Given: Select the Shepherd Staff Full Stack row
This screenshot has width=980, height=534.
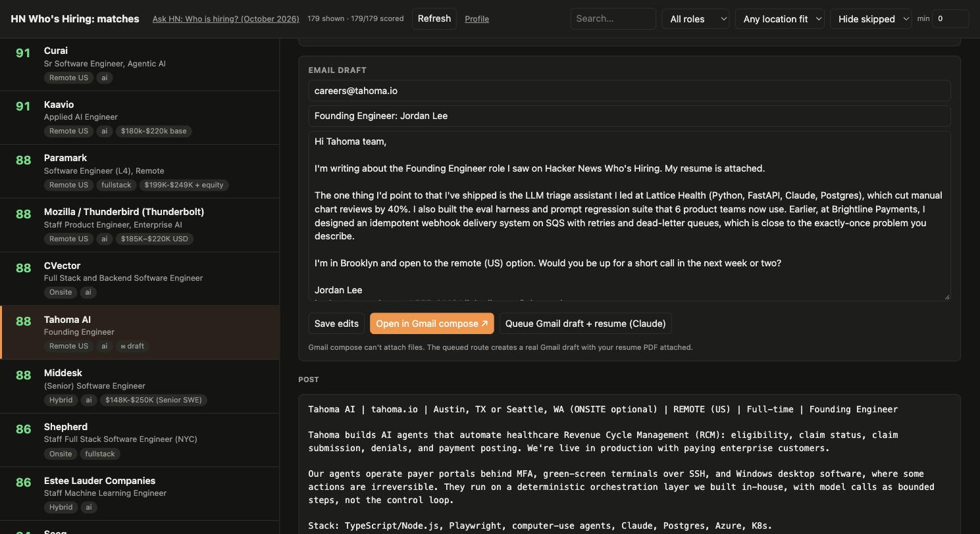Looking at the screenshot, I should click(140, 440).
